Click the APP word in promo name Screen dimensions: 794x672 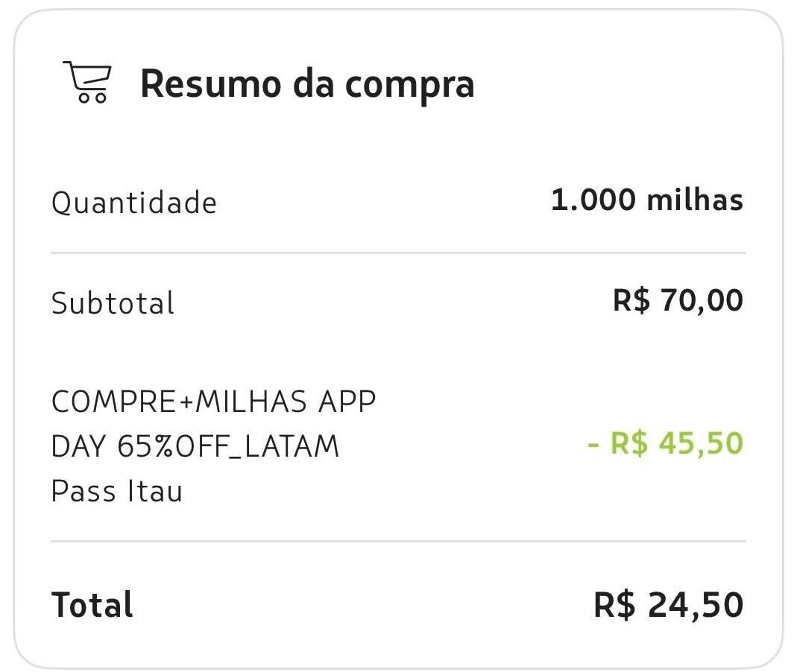coord(347,402)
